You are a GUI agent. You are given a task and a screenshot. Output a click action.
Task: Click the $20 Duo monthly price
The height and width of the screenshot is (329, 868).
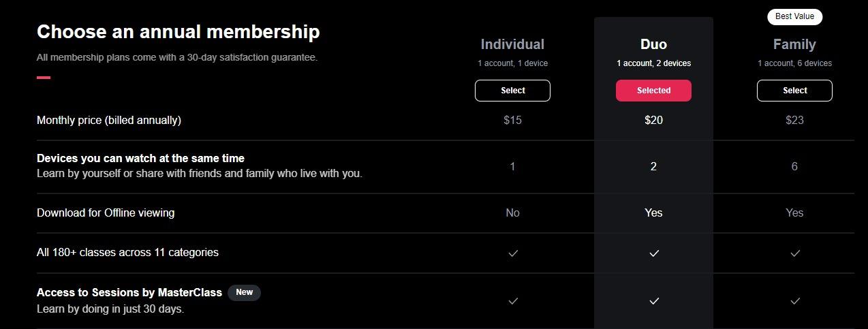tap(653, 120)
